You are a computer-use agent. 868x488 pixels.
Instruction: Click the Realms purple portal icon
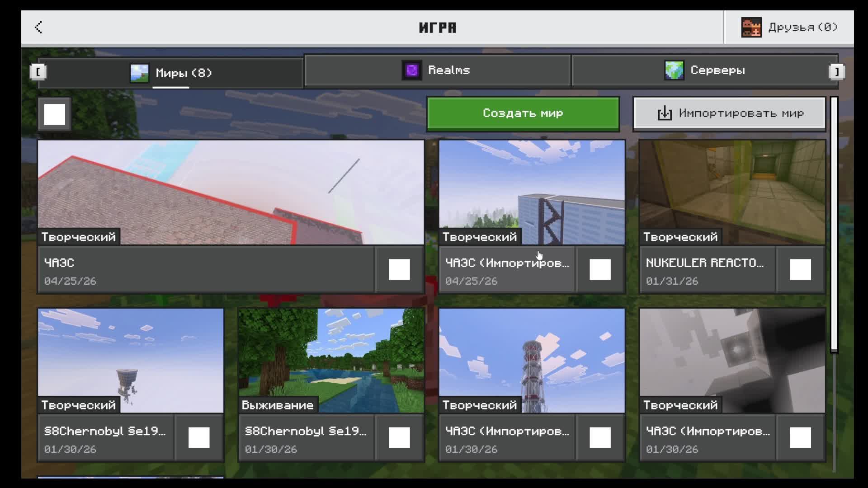pyautogui.click(x=411, y=70)
